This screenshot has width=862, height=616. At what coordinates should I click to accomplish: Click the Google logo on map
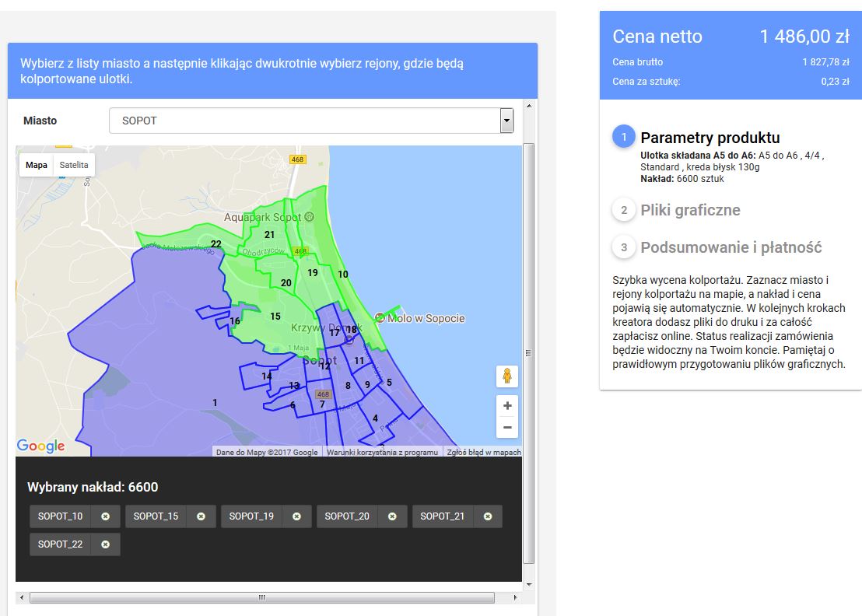tap(40, 446)
